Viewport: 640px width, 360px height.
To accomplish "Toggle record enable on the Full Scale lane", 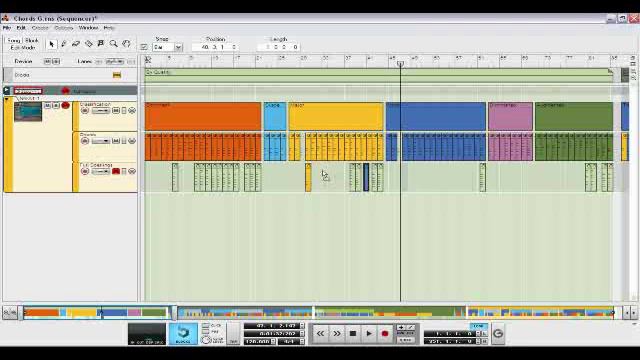I will 85,171.
